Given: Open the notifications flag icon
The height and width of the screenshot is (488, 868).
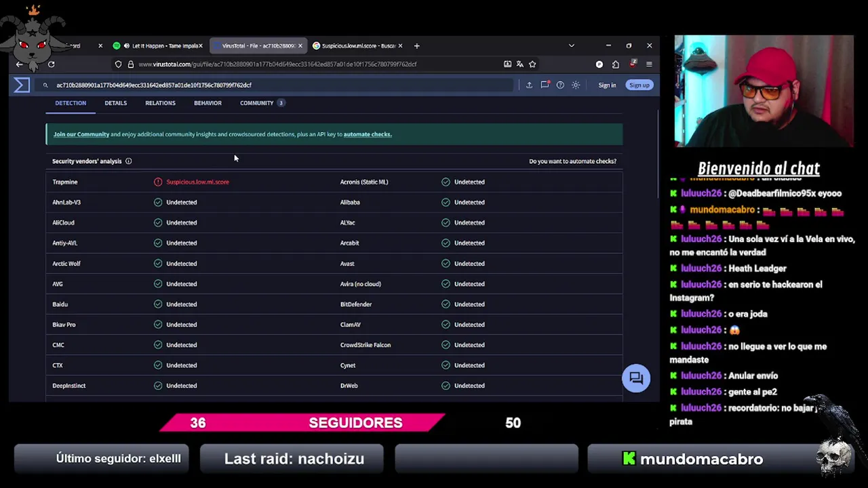Looking at the screenshot, I should pyautogui.click(x=545, y=85).
